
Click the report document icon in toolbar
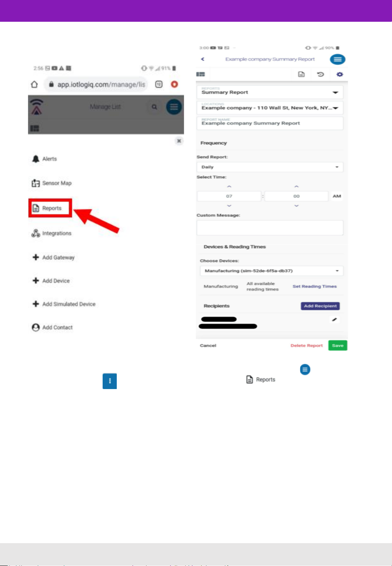click(x=301, y=74)
